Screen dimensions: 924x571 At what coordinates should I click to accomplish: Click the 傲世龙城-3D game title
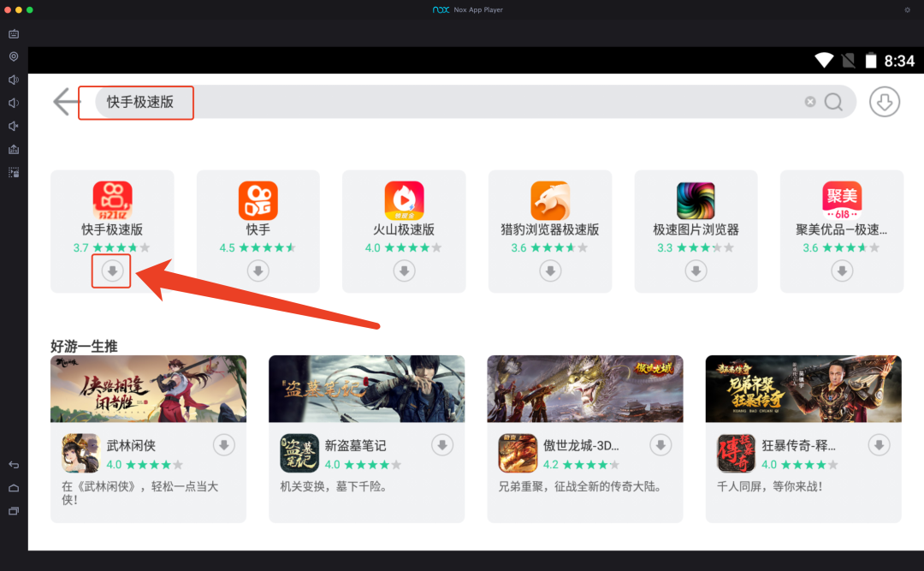tap(581, 446)
